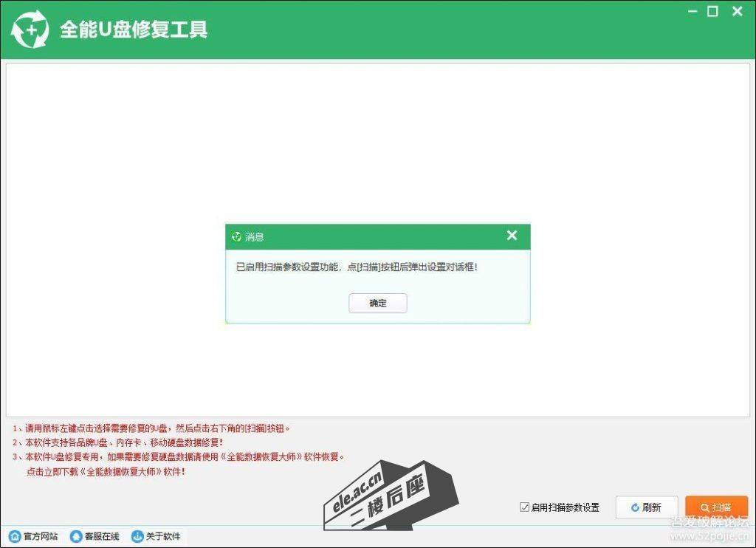The height and width of the screenshot is (548, 756).
Task: Click the magnifier icon on 扫描
Action: click(705, 507)
